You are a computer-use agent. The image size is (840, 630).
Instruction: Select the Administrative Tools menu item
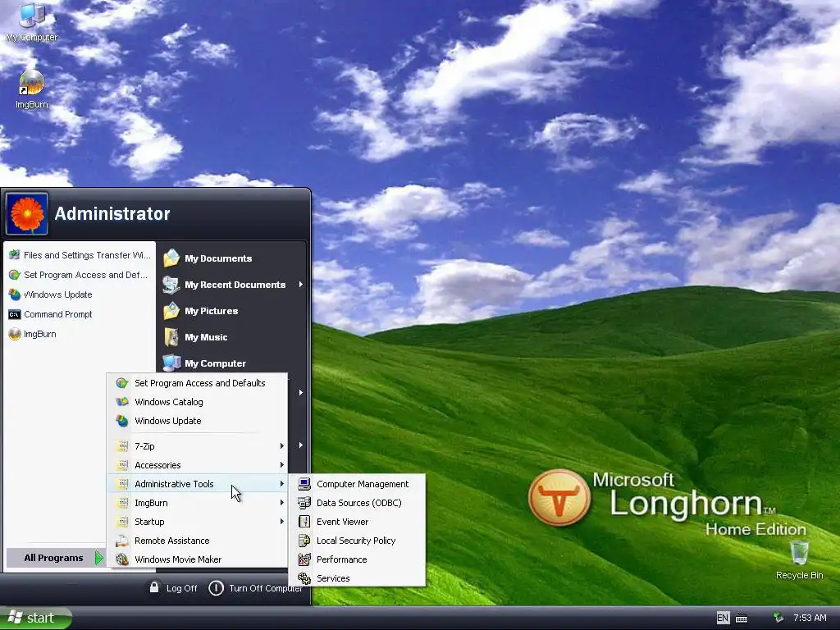198,484
